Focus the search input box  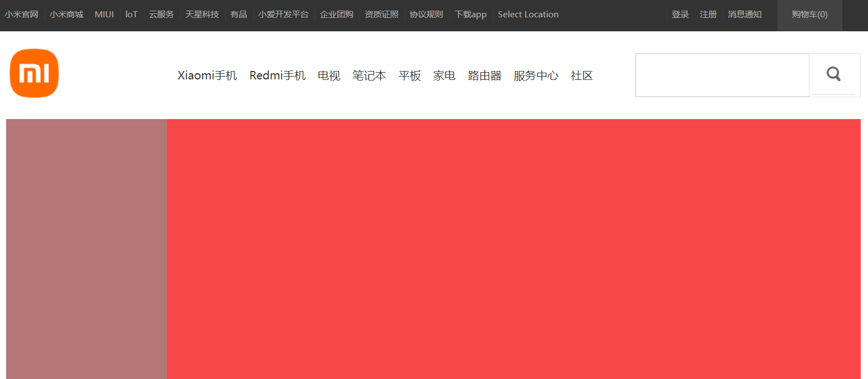(x=722, y=75)
